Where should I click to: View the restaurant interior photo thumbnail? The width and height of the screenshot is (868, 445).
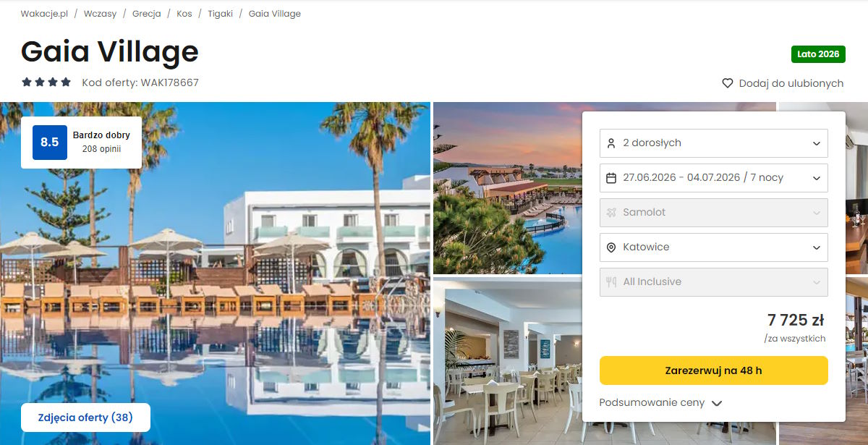pos(508,362)
